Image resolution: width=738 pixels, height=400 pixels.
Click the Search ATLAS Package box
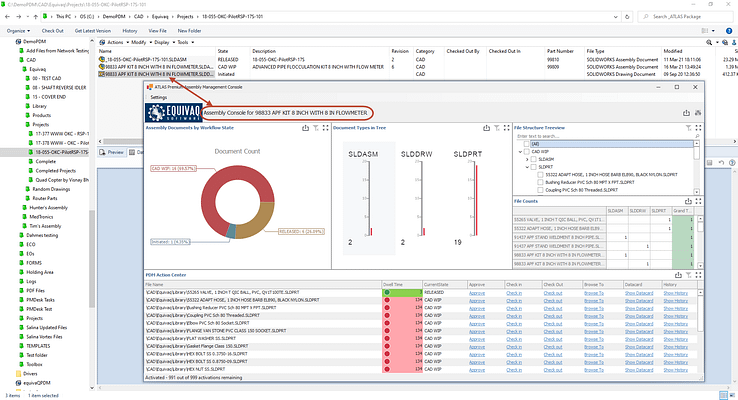pyautogui.click(x=685, y=16)
